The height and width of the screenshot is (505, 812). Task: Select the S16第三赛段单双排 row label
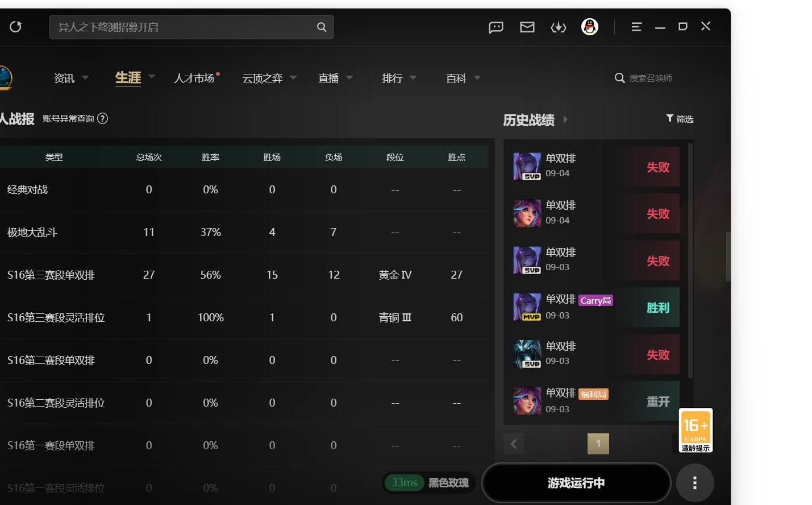pos(51,275)
